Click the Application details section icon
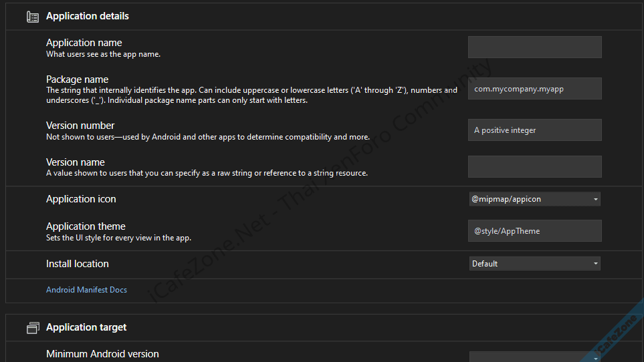The height and width of the screenshot is (362, 644). 32,17
